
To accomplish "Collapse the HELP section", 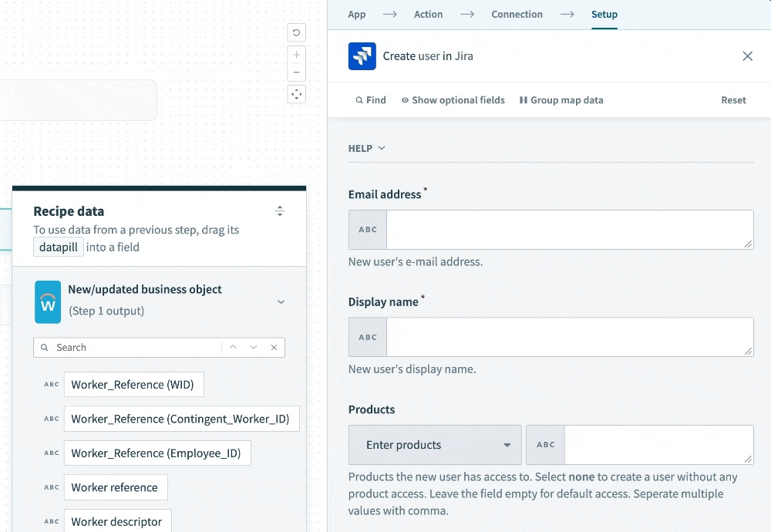I will pos(367,148).
